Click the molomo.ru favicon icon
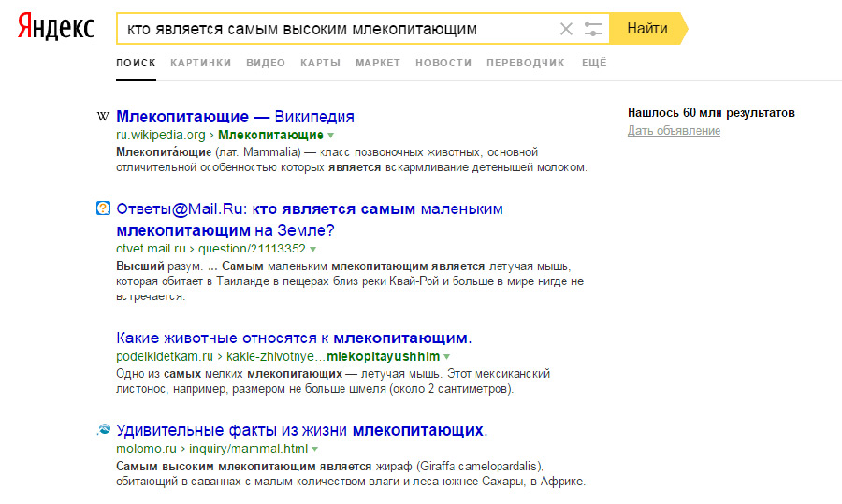This screenshot has height=504, width=842. point(103,429)
